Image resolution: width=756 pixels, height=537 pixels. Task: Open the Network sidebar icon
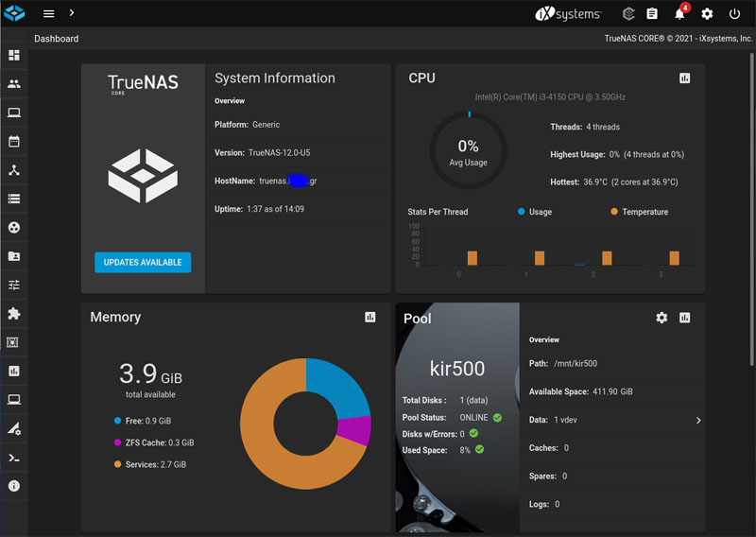14,170
